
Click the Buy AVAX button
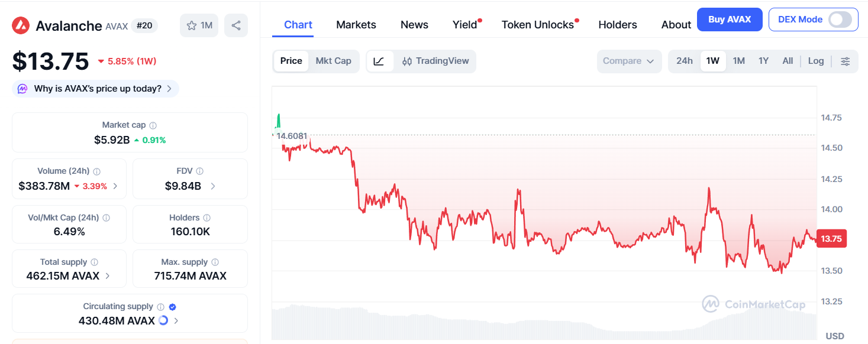pos(729,20)
